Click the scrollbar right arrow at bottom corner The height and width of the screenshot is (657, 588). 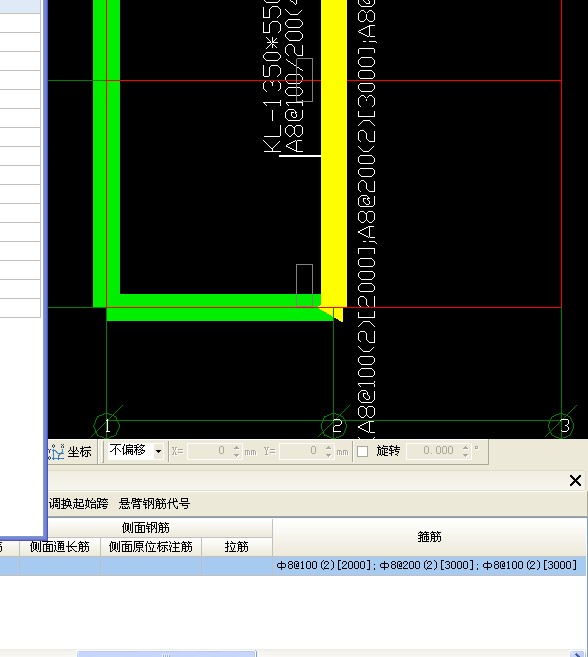(x=577, y=654)
